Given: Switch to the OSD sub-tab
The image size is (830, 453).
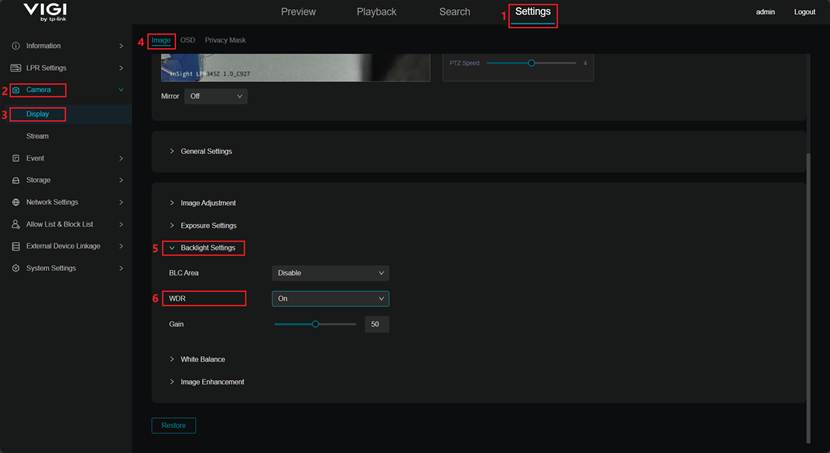Looking at the screenshot, I should coord(187,40).
